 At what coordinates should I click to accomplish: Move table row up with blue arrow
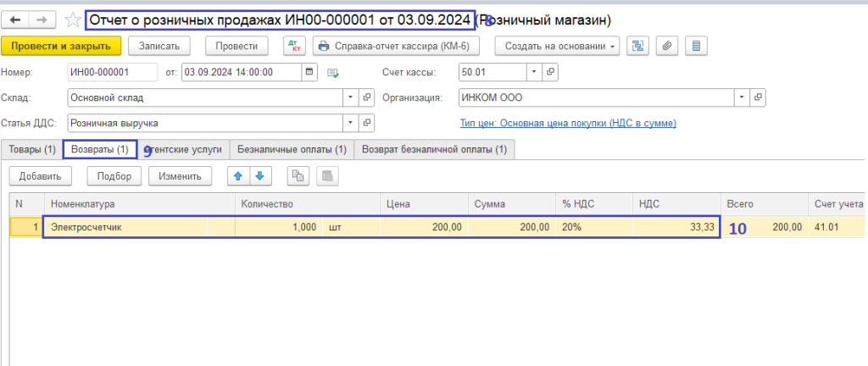pyautogui.click(x=238, y=176)
